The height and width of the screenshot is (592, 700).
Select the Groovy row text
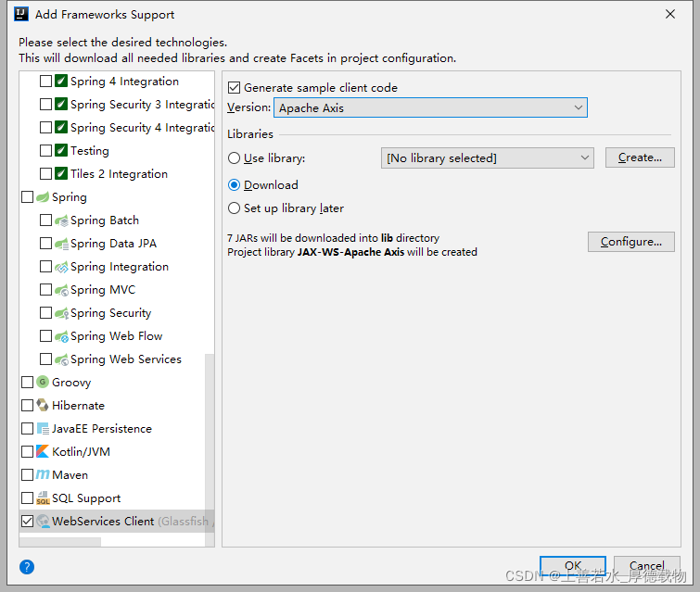pos(71,383)
